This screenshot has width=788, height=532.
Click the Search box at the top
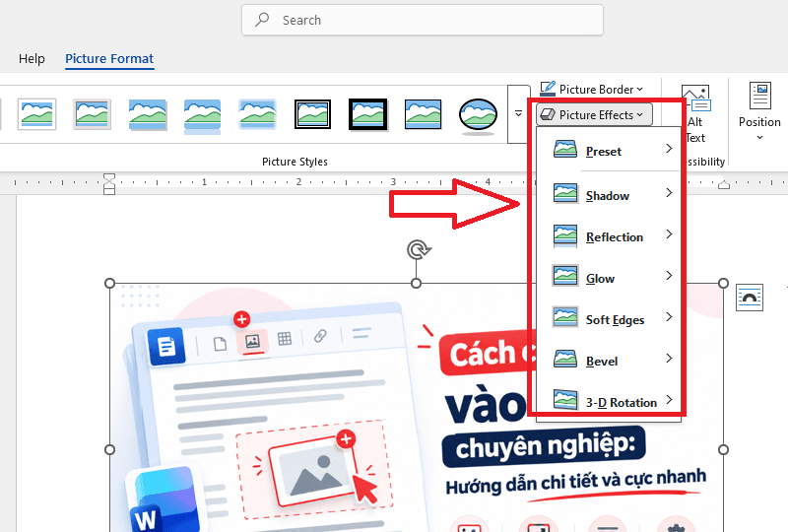tap(423, 20)
